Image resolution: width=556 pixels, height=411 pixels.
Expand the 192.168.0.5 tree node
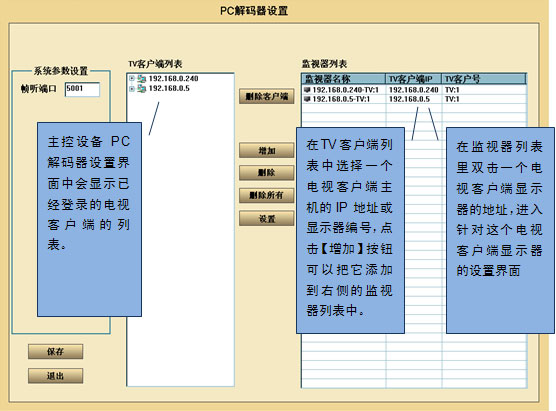click(132, 89)
